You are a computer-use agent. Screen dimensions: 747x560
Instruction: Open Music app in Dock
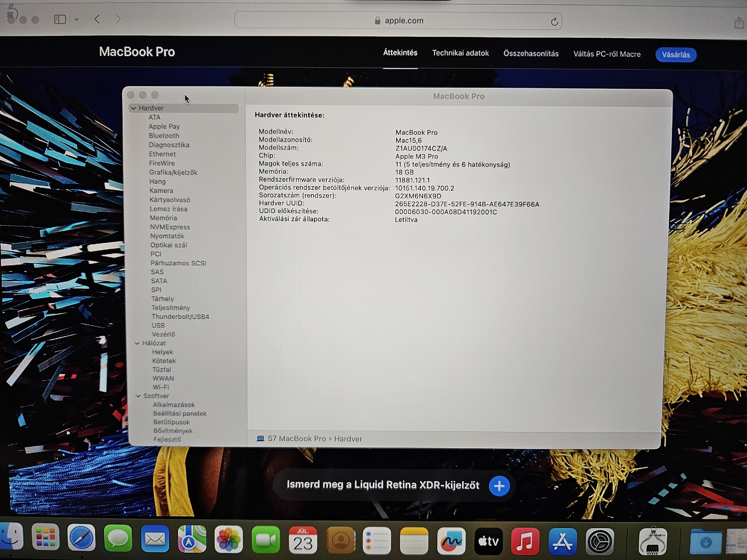[x=525, y=541]
